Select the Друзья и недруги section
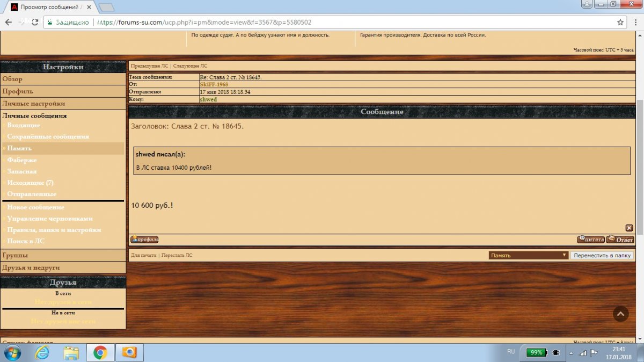Screen dimensions: 644x362 (31, 267)
